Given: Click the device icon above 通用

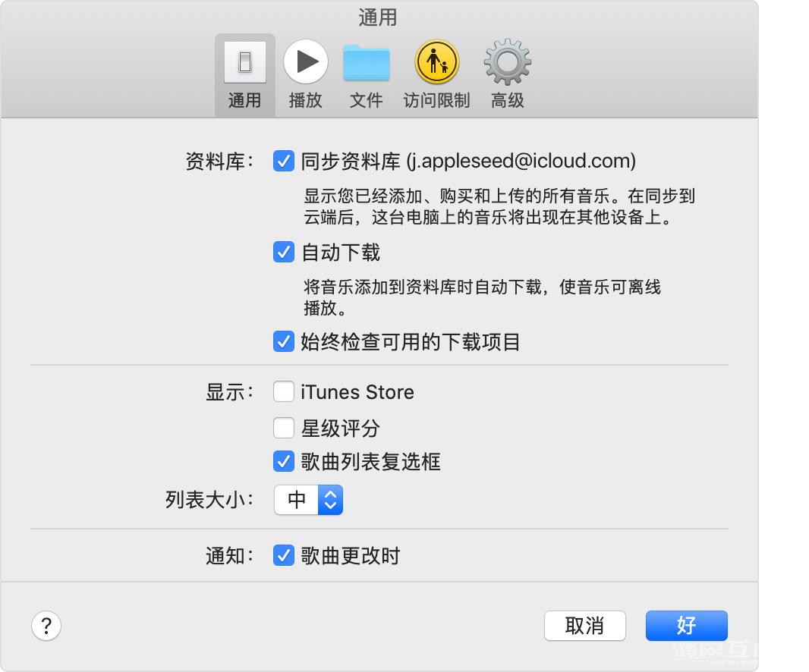Looking at the screenshot, I should pos(244,62).
